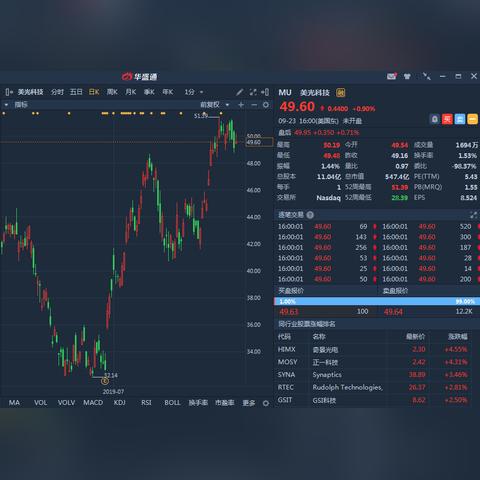Sort ranking by 代码 column
Viewport: 480px width, 480px height.
(x=284, y=337)
